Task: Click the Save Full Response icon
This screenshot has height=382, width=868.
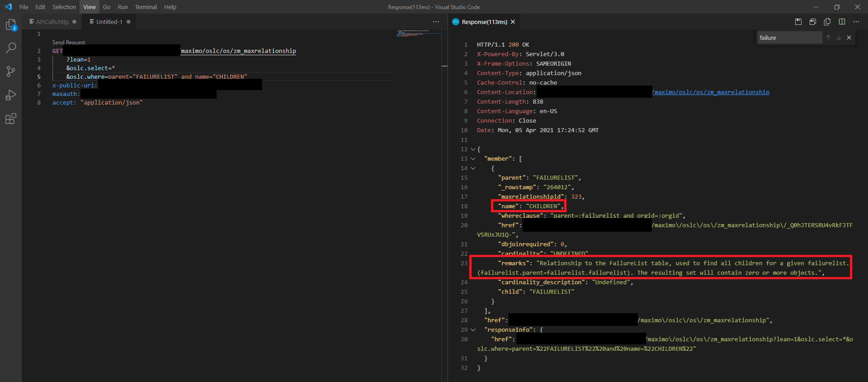Action: pos(798,22)
